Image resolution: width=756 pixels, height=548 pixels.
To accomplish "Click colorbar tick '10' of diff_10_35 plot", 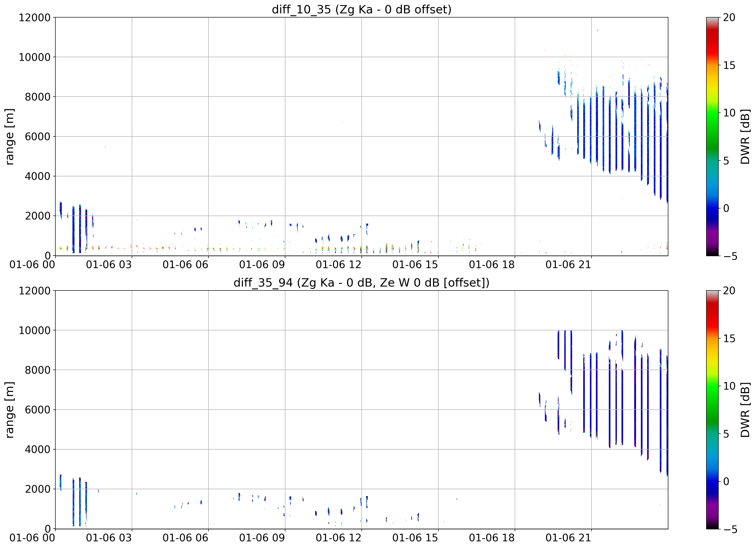I will [x=729, y=113].
